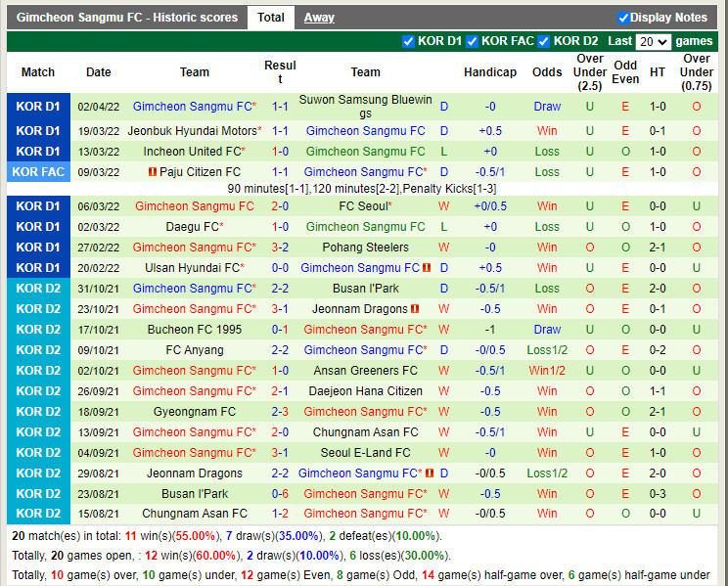Open Suwon Samsung Bluewings team link
Viewport: 728px width, 586px height.
tap(365, 107)
